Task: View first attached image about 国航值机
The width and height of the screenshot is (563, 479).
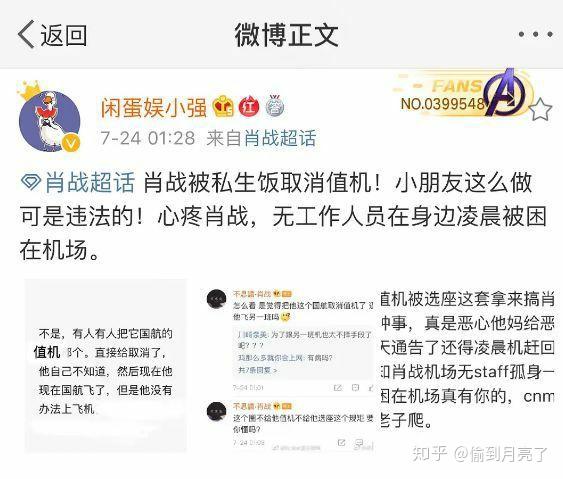Action: point(106,365)
